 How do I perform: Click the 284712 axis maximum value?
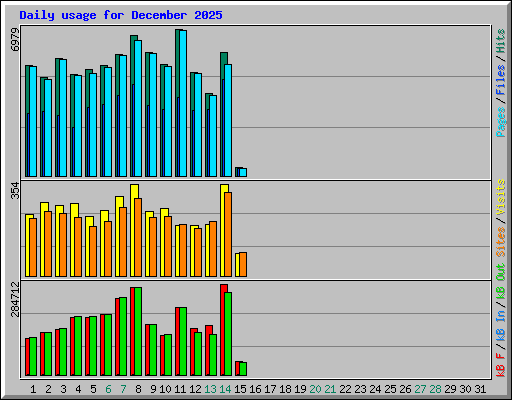[x=15, y=299]
